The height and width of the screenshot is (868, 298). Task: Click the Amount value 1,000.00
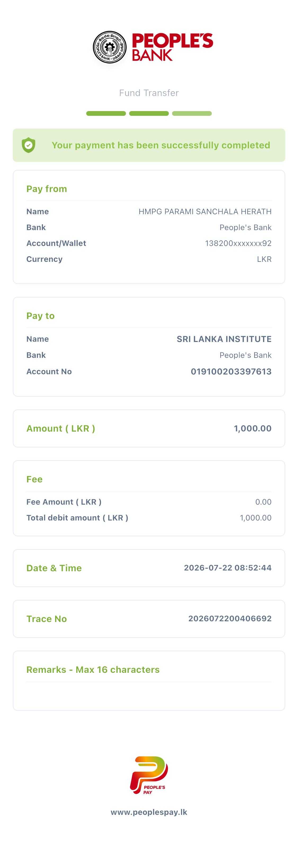(x=252, y=428)
